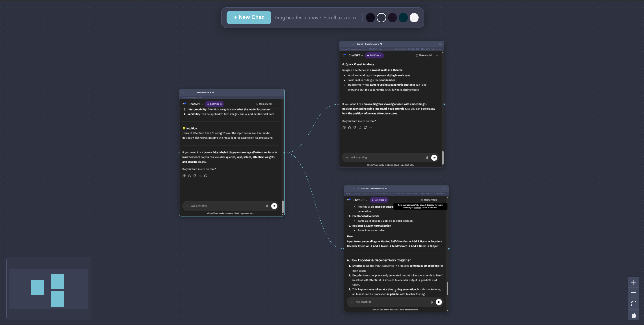Select the teal color swatch in the top toolbar
Image resolution: width=644 pixels, height=325 pixels.
403,17
